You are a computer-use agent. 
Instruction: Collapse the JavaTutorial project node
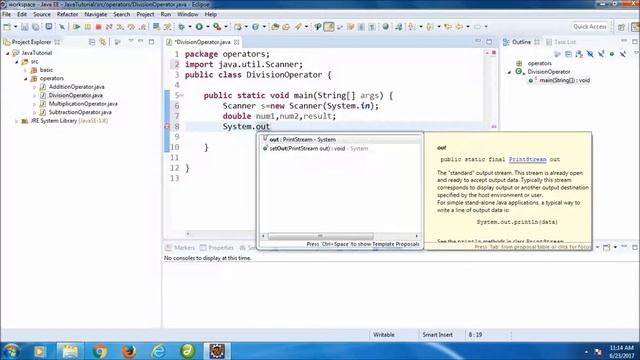click(x=7, y=53)
